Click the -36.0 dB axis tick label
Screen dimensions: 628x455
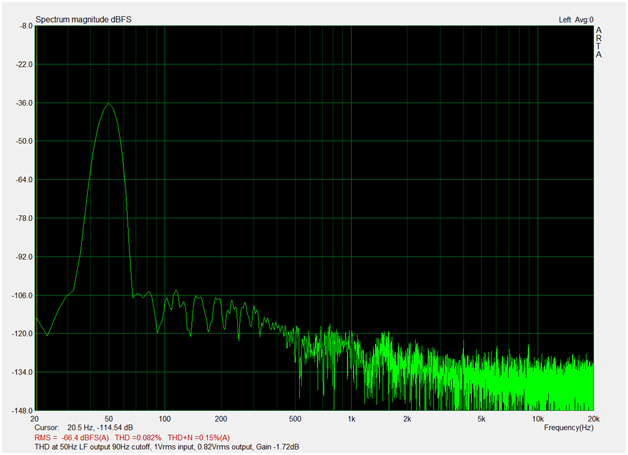[x=19, y=103]
